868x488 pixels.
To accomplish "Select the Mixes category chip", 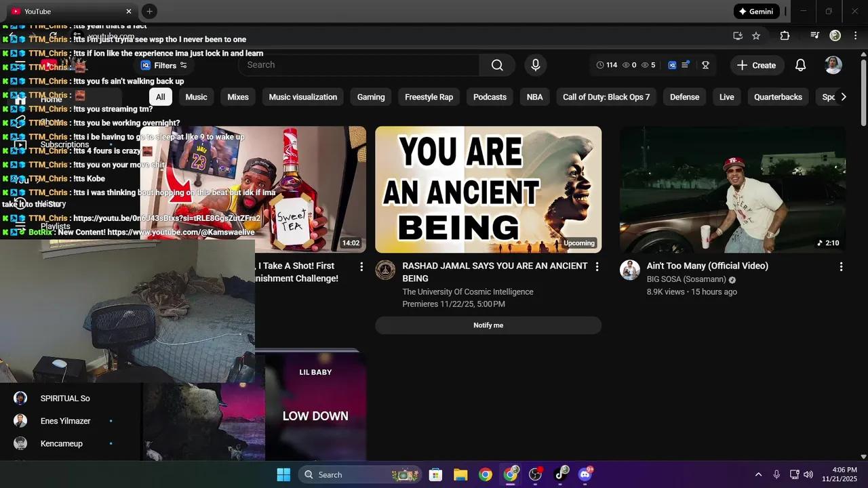I will (x=238, y=97).
